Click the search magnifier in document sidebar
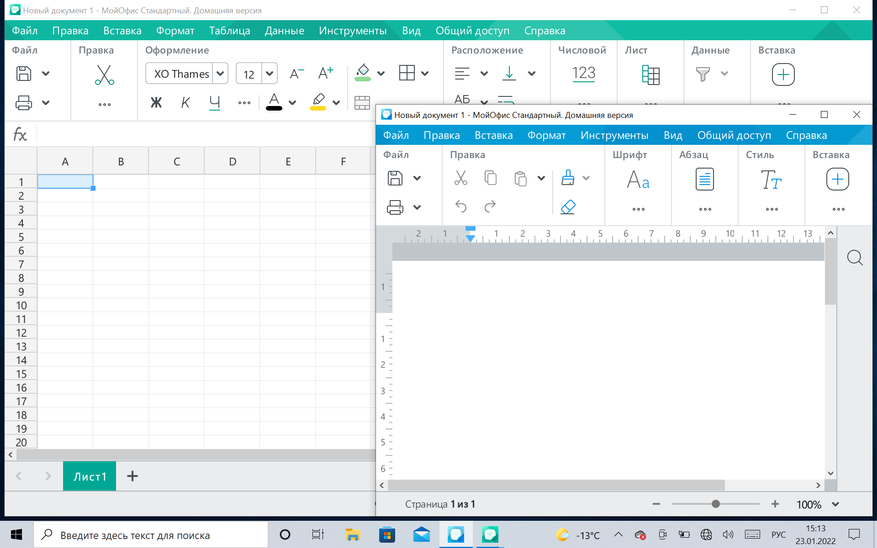 [x=855, y=258]
